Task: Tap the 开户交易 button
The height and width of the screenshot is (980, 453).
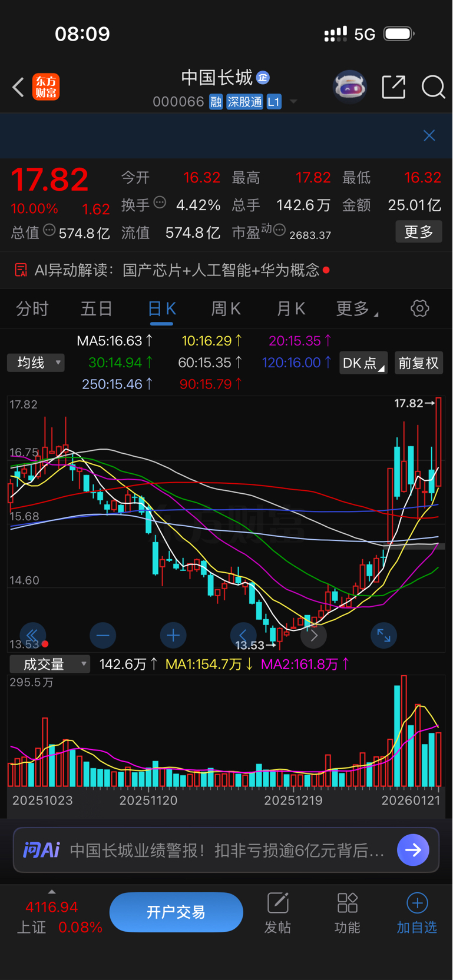Action: click(x=176, y=912)
